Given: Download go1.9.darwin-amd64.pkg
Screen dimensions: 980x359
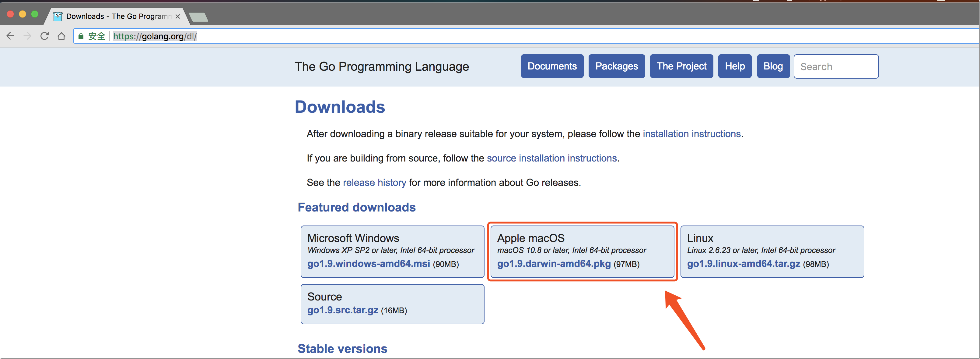Looking at the screenshot, I should (554, 264).
